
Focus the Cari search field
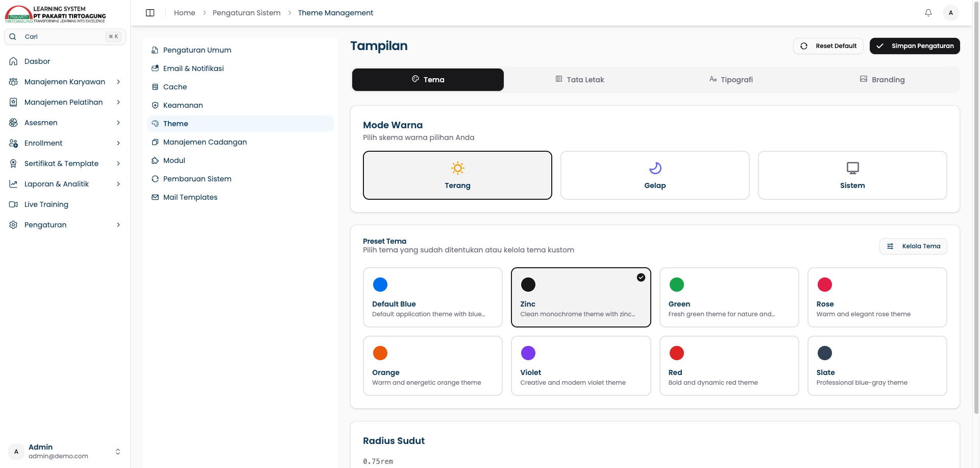65,37
